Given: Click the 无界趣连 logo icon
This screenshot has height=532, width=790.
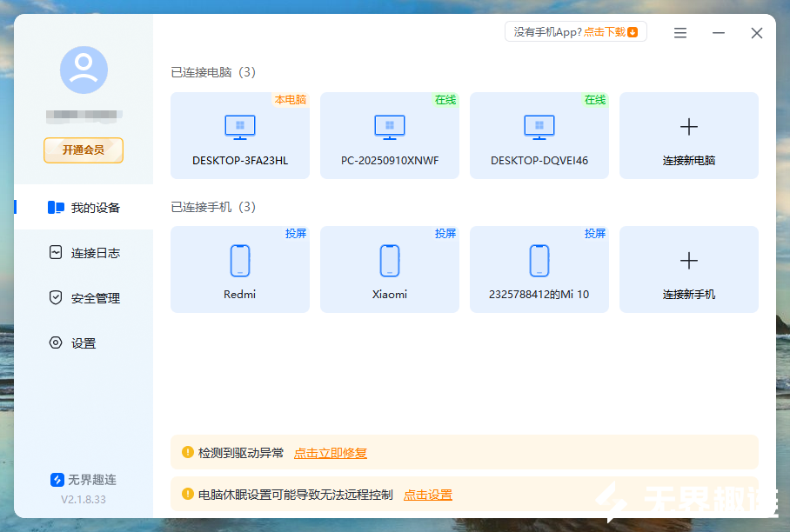Looking at the screenshot, I should point(56,478).
